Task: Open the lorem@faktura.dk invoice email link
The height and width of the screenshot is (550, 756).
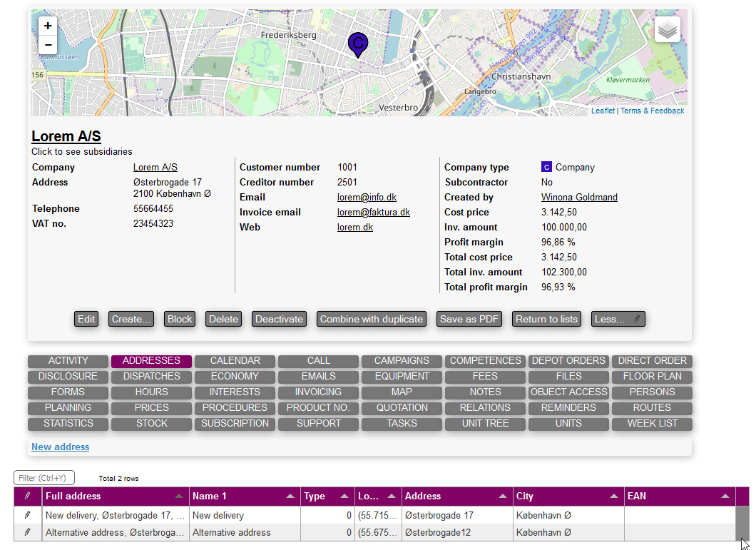Action: pyautogui.click(x=373, y=213)
